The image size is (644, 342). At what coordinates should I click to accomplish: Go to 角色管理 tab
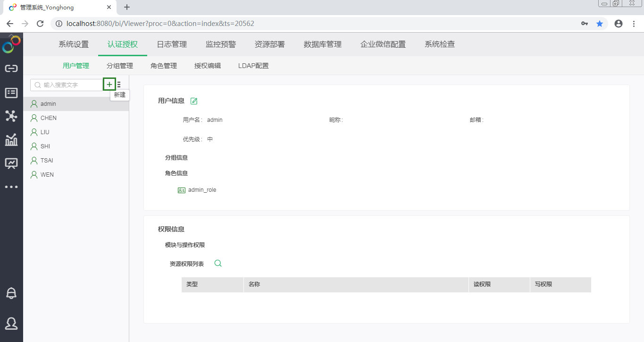164,66
